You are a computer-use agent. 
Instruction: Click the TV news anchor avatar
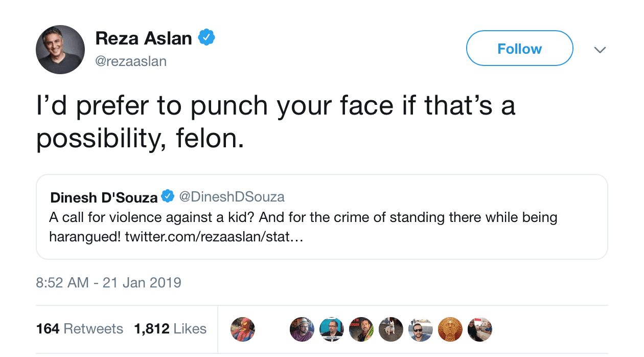tap(331, 329)
